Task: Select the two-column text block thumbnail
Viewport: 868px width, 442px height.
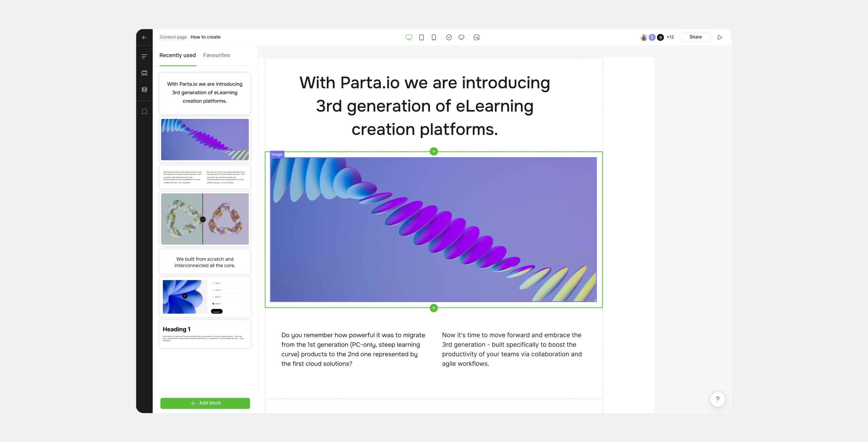Action: point(205,177)
